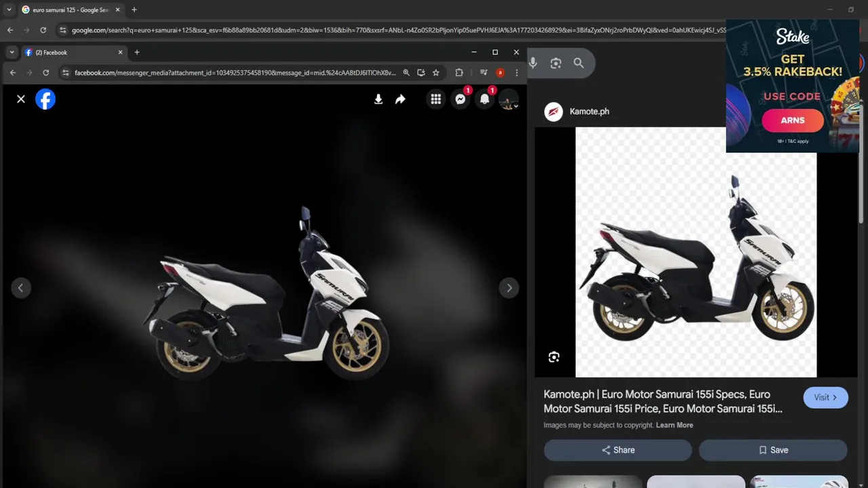Open media control icon in Facebook window toolbar
The image size is (868, 488).
tap(484, 73)
